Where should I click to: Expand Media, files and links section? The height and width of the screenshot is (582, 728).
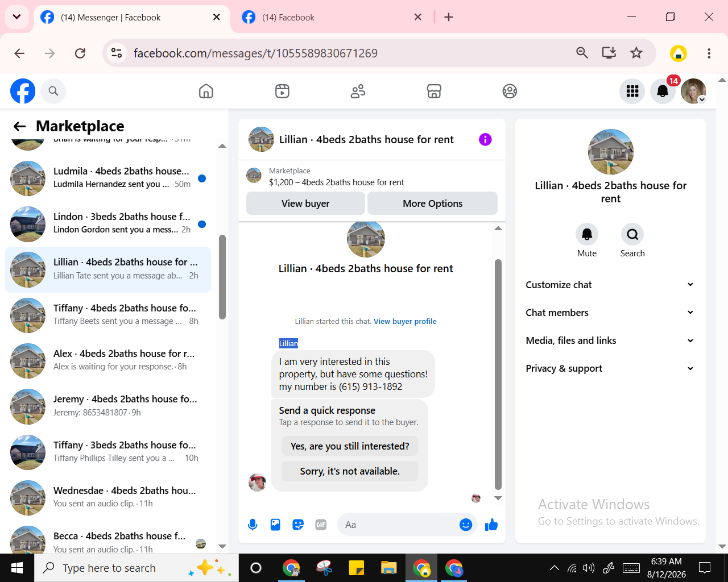tap(610, 340)
